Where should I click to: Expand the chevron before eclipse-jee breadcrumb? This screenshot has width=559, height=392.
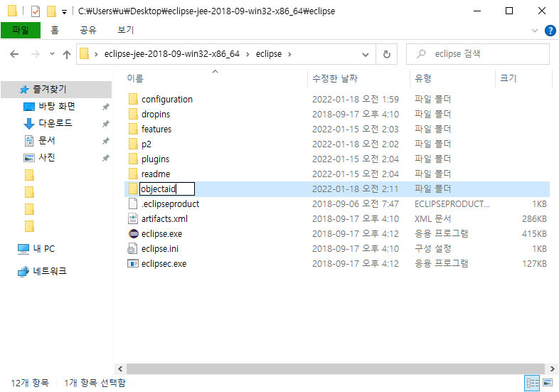(96, 54)
